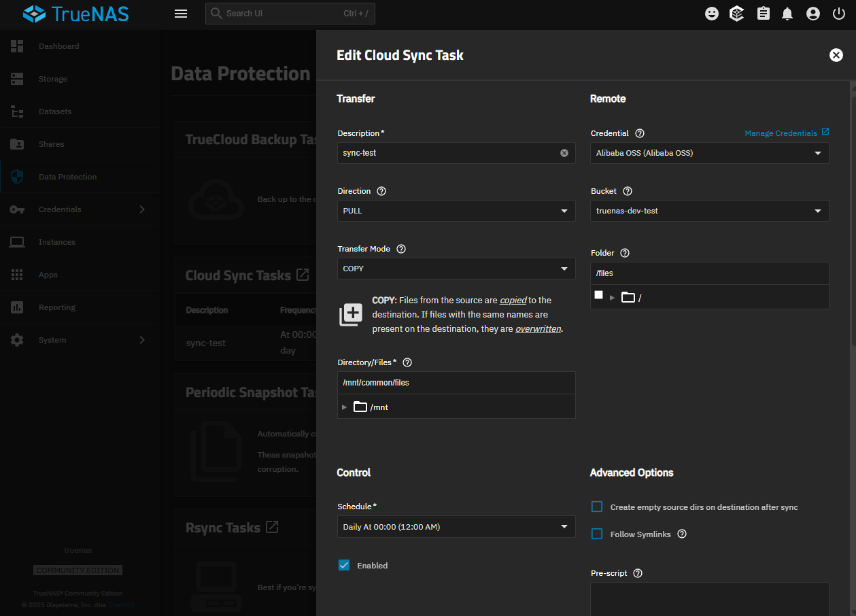Click the Directory/Files path field
The width and height of the screenshot is (856, 616).
tap(456, 383)
